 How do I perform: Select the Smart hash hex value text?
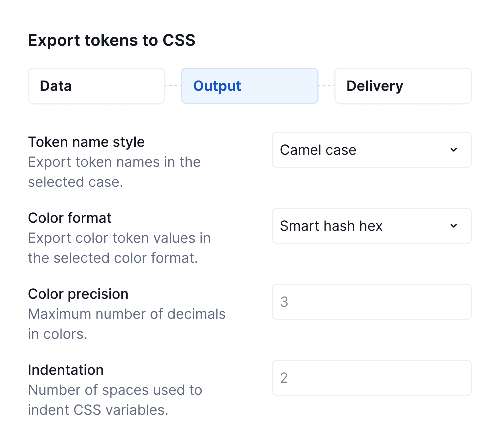click(x=332, y=226)
